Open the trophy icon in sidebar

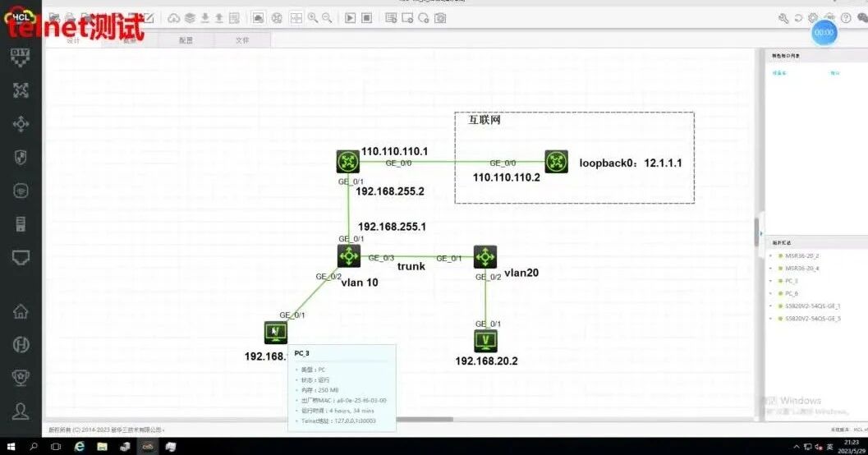pos(21,378)
